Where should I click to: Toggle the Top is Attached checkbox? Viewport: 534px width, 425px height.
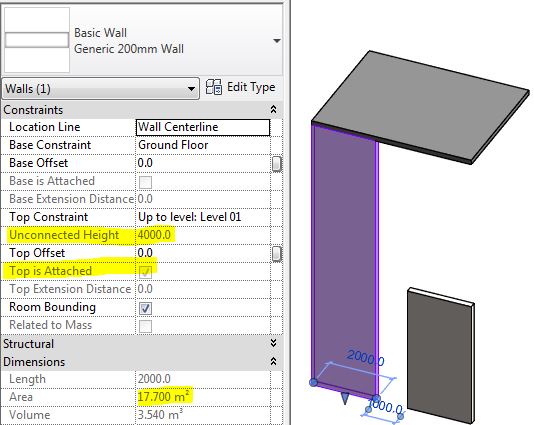click(145, 272)
